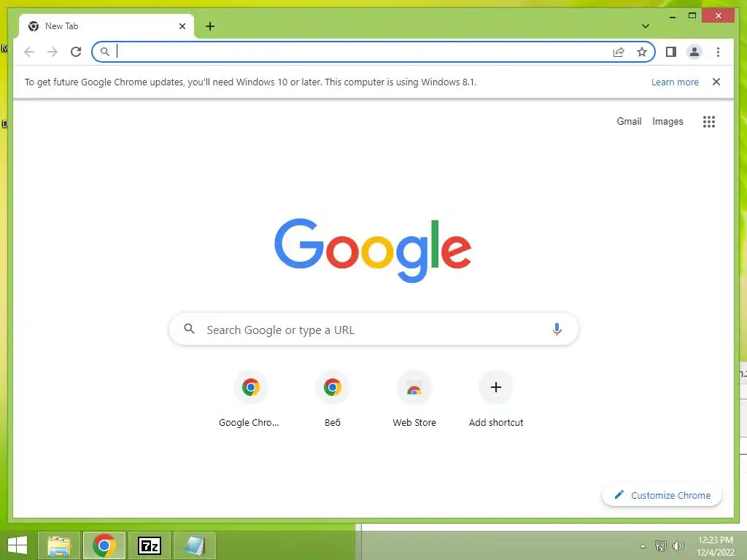This screenshot has height=560, width=747.
Task: Go back with the back arrow
Action: click(29, 52)
